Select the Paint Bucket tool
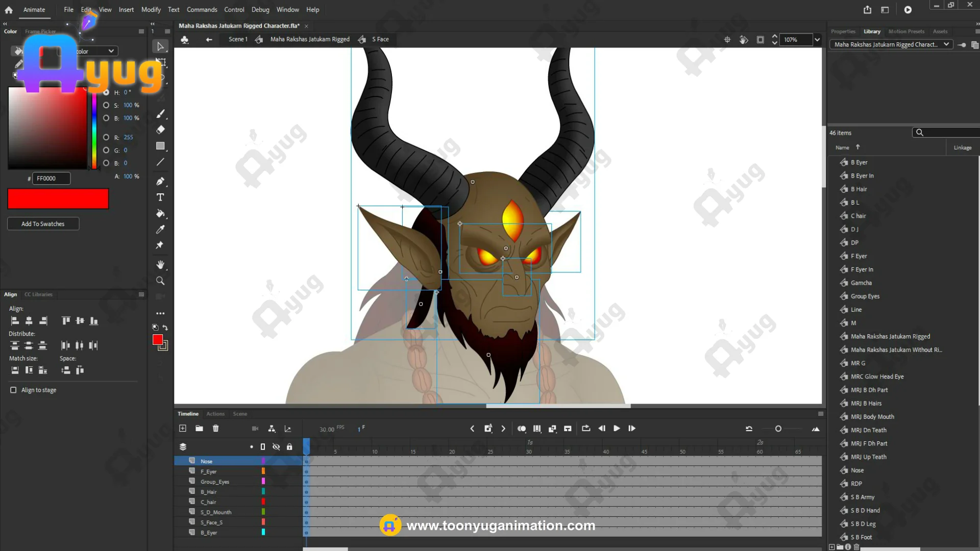 point(160,214)
